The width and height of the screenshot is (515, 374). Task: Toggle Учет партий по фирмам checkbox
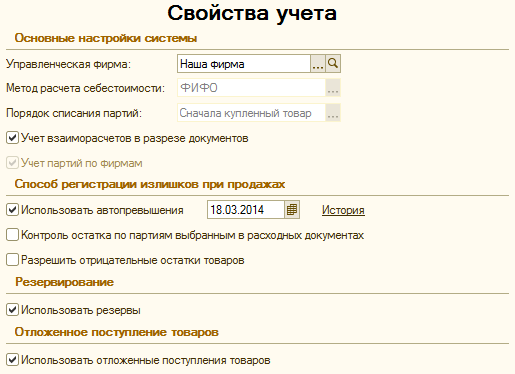pyautogui.click(x=12, y=163)
